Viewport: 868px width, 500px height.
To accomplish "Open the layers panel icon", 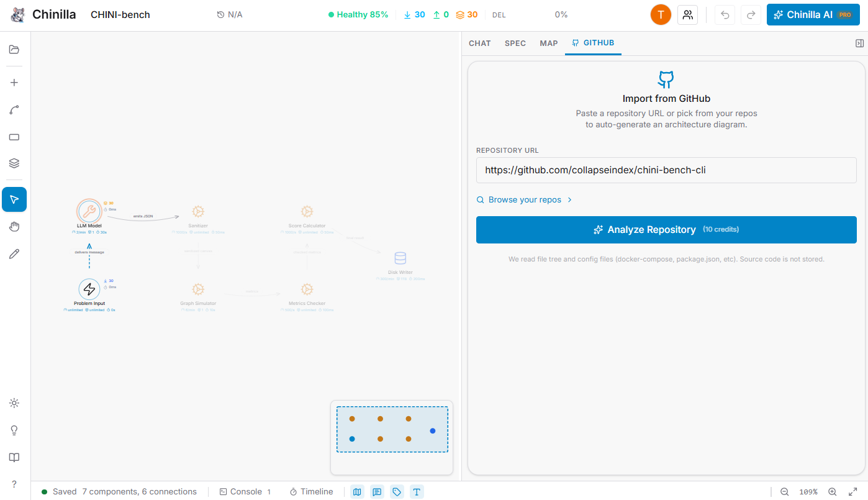I will pyautogui.click(x=14, y=163).
